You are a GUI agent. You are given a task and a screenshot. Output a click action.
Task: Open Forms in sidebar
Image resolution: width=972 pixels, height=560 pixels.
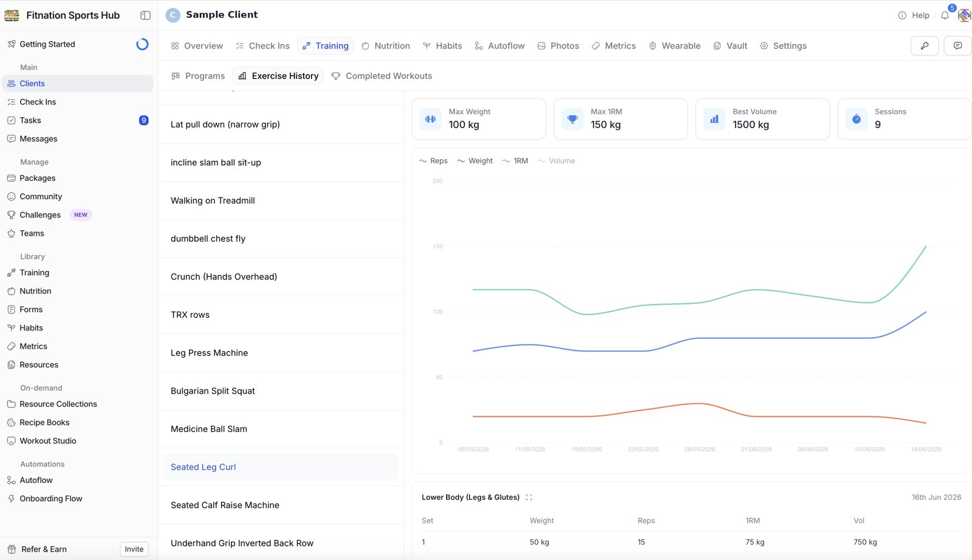[x=78, y=309]
